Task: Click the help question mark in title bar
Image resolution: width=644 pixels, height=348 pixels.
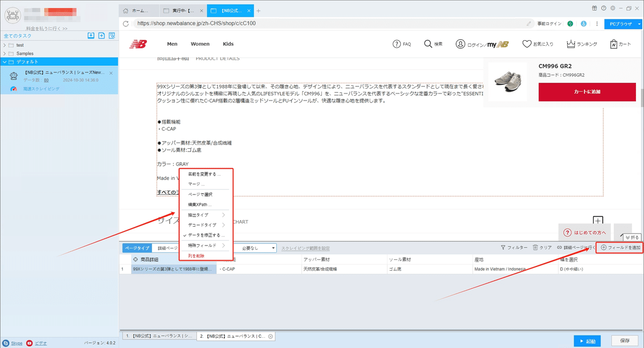Action: [x=604, y=8]
